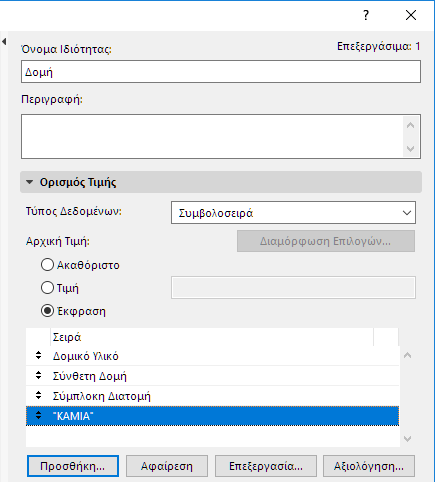435x482 pixels.
Task: Collapse the Ορισμός Τιμής section
Action: pyautogui.click(x=29, y=182)
